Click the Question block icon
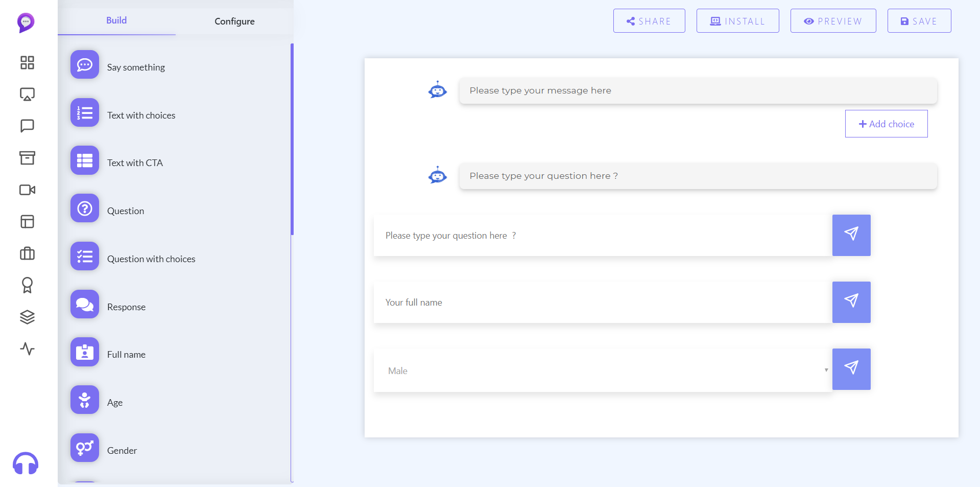Screen dimensions: 980x487 [x=84, y=208]
